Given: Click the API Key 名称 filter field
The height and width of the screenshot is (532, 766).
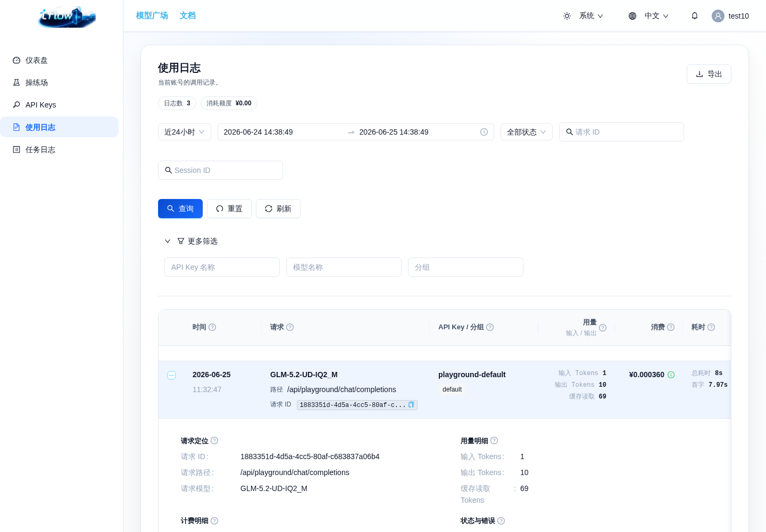Looking at the screenshot, I should tap(222, 267).
